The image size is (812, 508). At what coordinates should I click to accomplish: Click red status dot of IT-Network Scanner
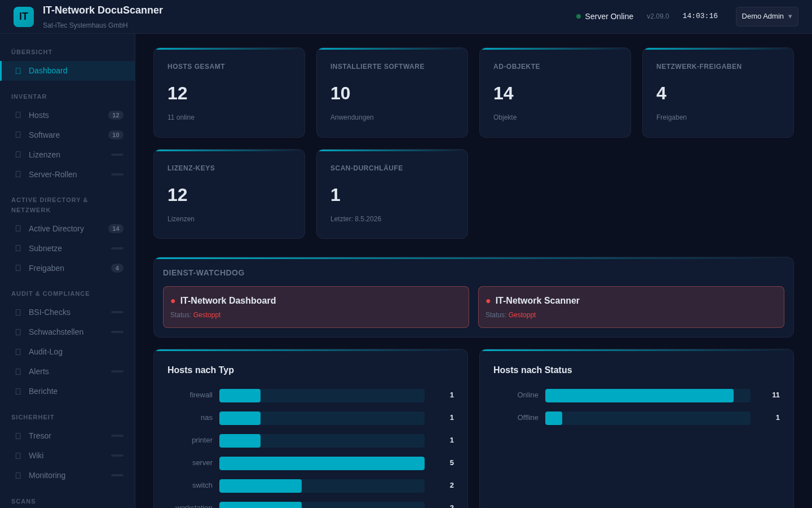click(x=488, y=301)
